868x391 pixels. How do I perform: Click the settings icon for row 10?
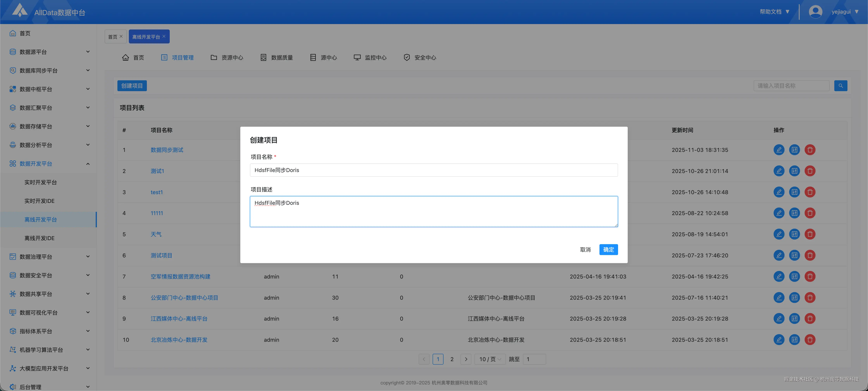[794, 340]
